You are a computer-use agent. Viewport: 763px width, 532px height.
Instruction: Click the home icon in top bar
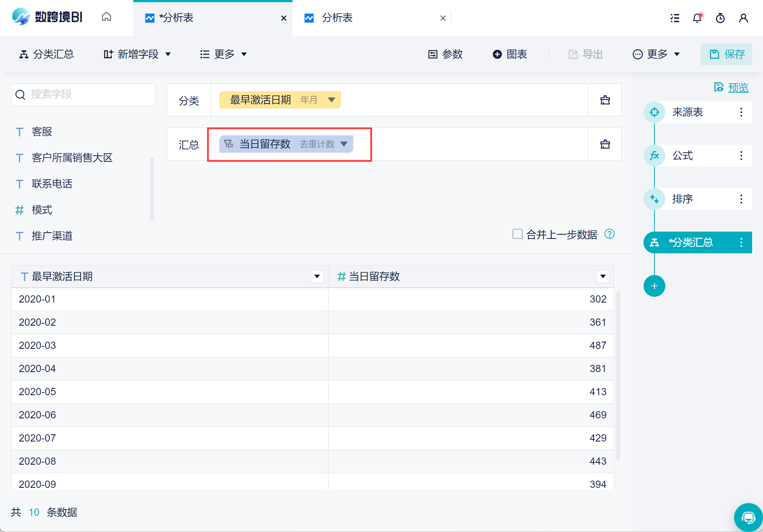[106, 17]
